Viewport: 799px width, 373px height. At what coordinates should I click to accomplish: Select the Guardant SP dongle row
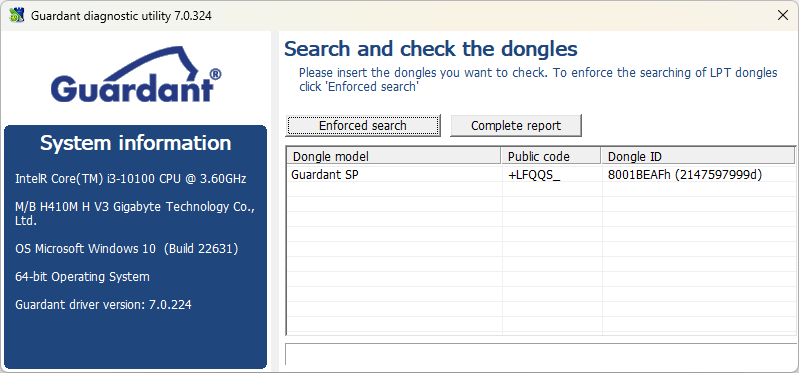pyautogui.click(x=541, y=175)
